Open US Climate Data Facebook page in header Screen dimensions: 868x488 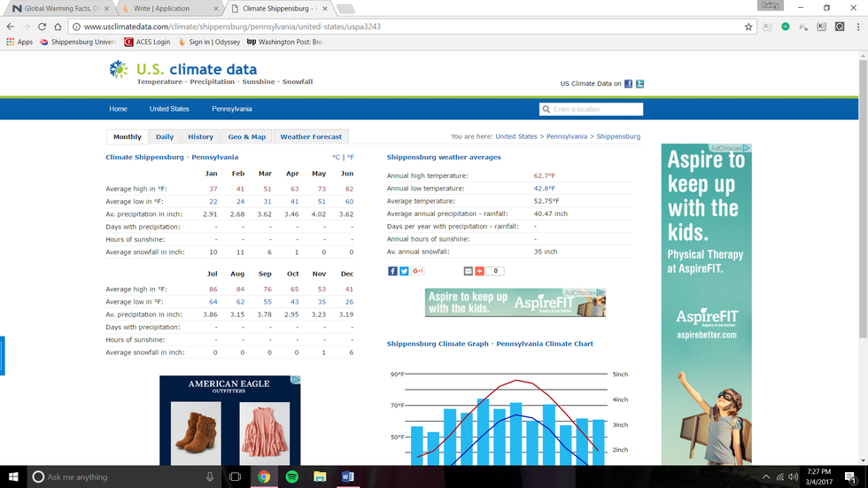coord(628,83)
